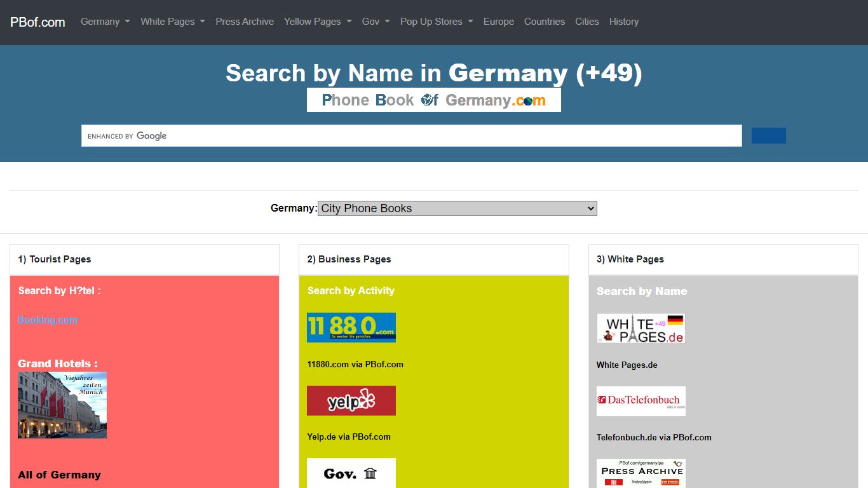The image size is (868, 488).
Task: Open the City Phone Books dropdown
Action: tap(458, 208)
